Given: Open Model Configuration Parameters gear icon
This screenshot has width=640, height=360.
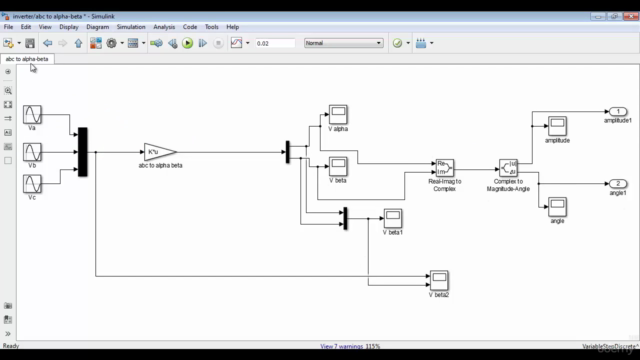Looking at the screenshot, I should pyautogui.click(x=111, y=43).
